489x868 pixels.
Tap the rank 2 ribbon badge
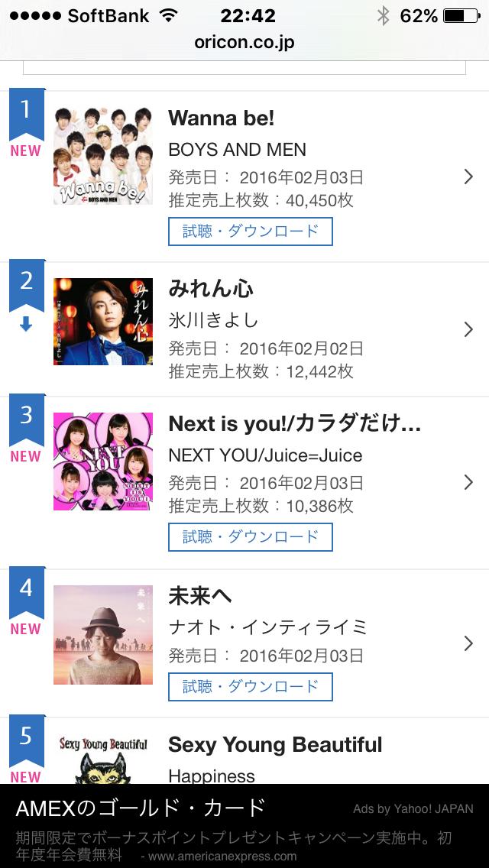[x=26, y=283]
